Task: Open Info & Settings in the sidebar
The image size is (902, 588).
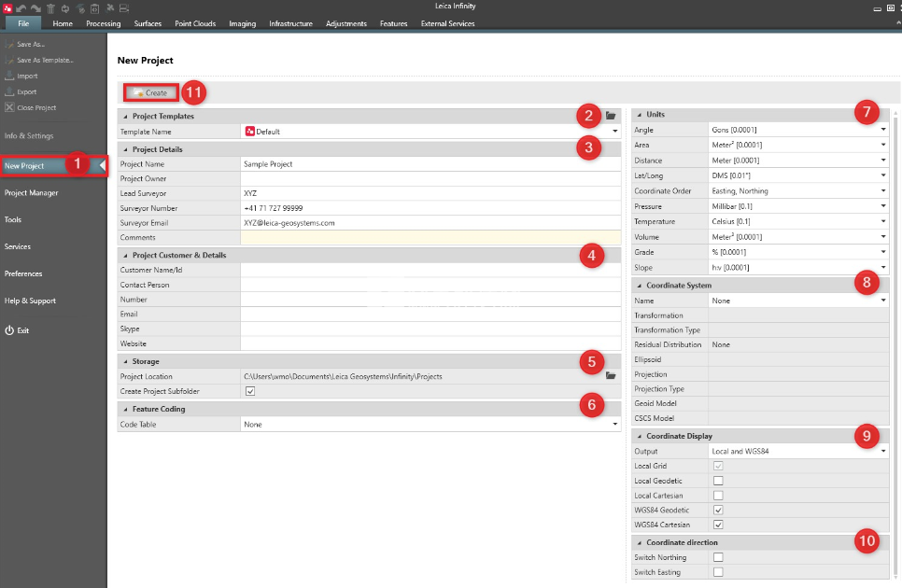Action: point(29,135)
